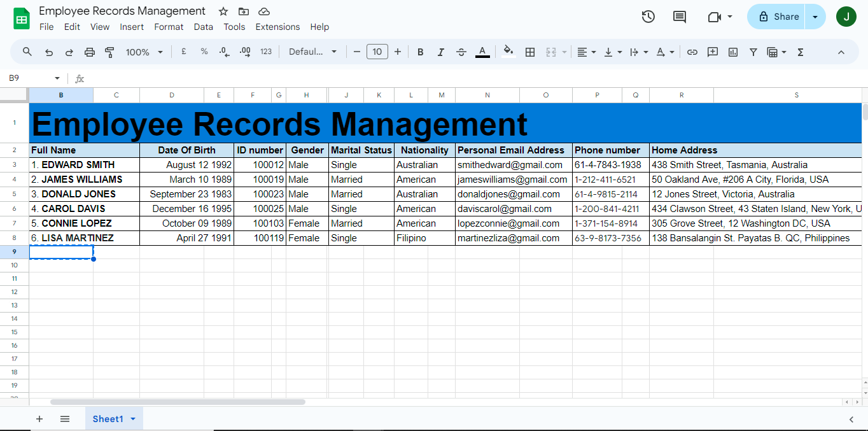Open text rotation dropdown
Image resolution: width=868 pixels, height=431 pixels.
coord(664,52)
